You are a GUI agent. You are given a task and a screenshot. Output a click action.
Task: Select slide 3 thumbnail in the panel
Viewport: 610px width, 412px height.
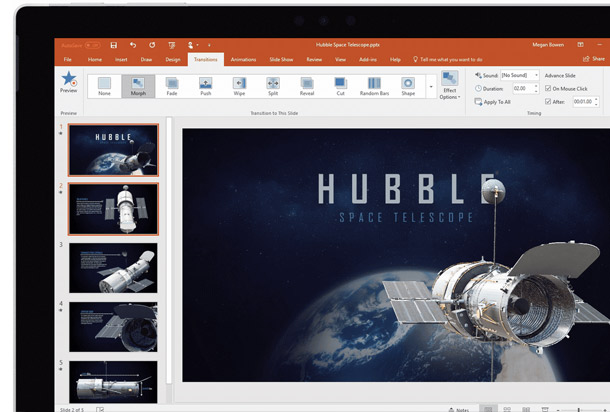(x=113, y=268)
